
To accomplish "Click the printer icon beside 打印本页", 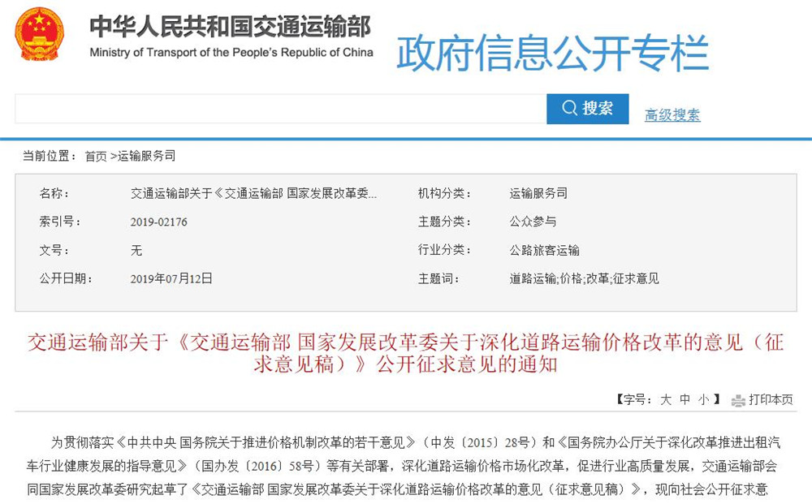I will click(x=738, y=400).
